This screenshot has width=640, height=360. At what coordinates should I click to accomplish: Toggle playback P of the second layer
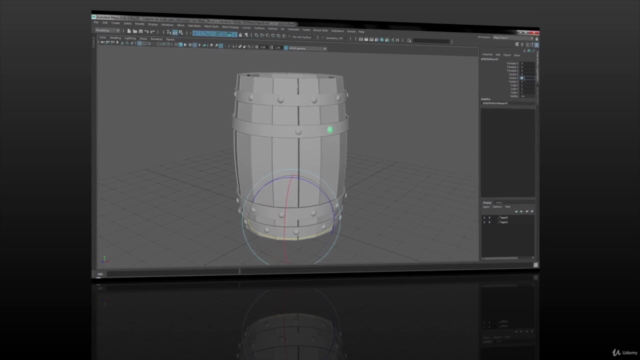489,222
